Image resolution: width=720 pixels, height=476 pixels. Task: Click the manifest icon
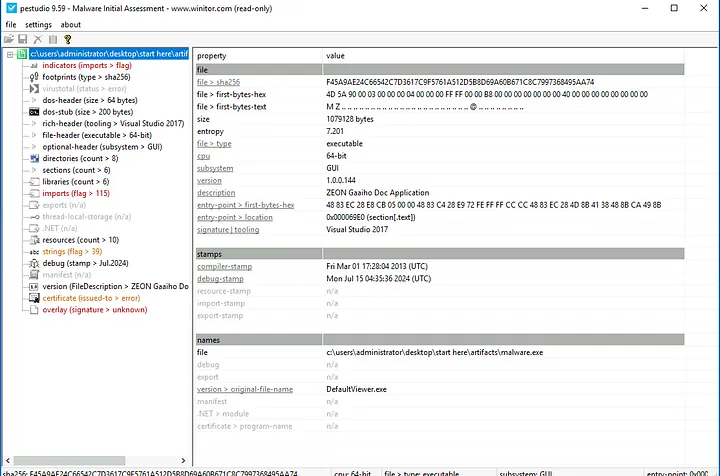34,275
